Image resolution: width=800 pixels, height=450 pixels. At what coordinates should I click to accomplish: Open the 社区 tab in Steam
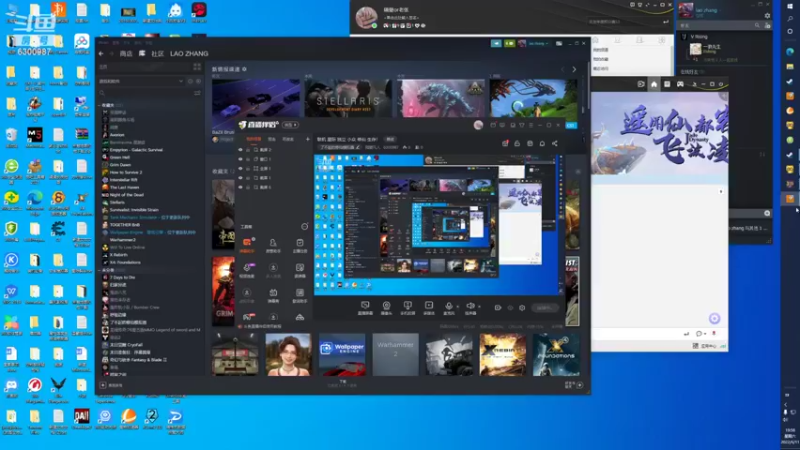(158, 54)
